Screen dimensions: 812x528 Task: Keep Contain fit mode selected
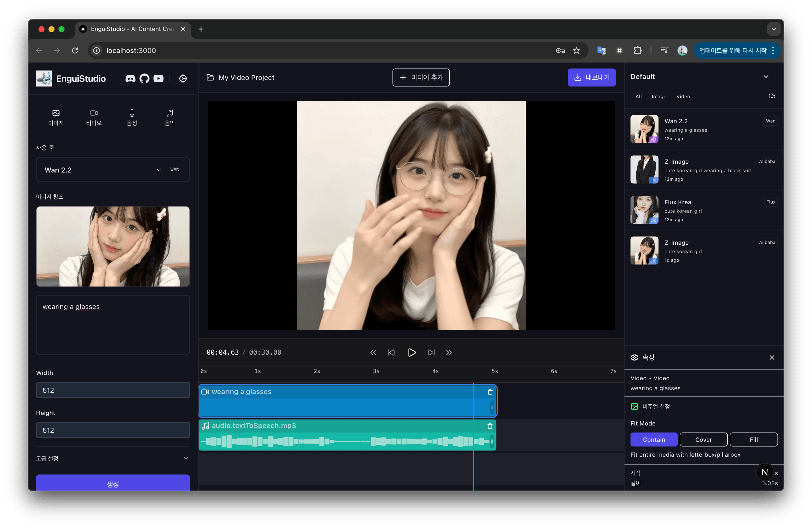click(x=654, y=439)
